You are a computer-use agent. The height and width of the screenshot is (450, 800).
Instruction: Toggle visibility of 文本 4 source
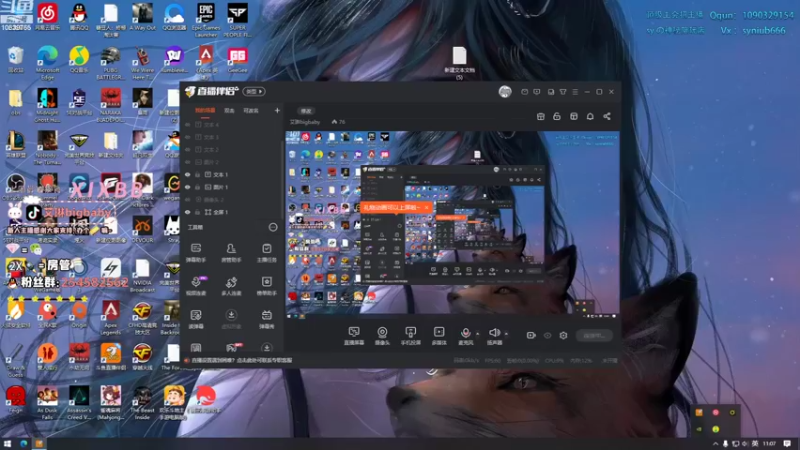click(187, 124)
